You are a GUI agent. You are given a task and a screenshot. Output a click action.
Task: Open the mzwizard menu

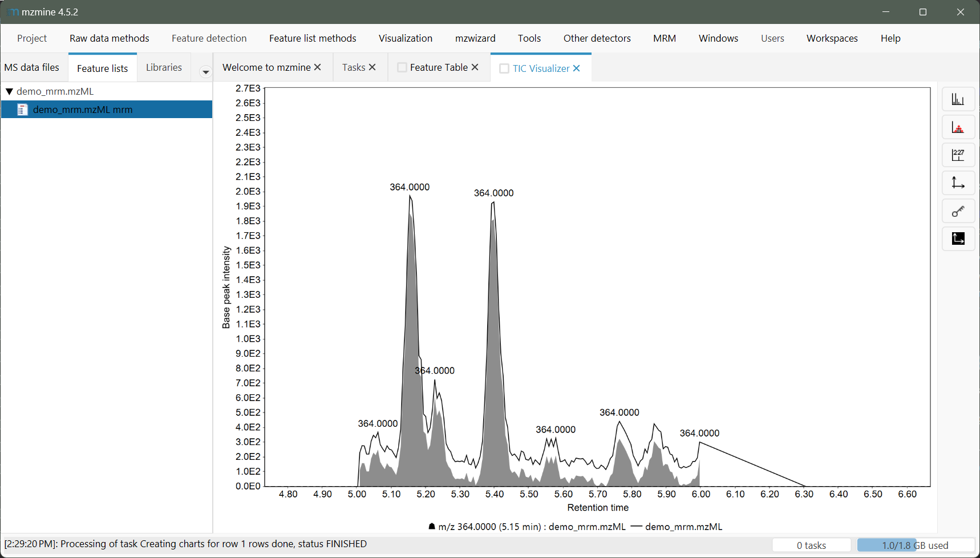pyautogui.click(x=475, y=38)
